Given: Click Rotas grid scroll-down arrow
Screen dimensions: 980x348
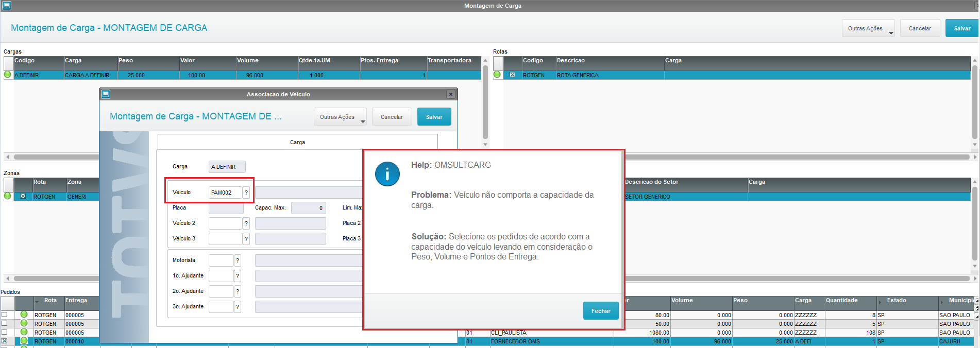Looking at the screenshot, I should pyautogui.click(x=975, y=145).
